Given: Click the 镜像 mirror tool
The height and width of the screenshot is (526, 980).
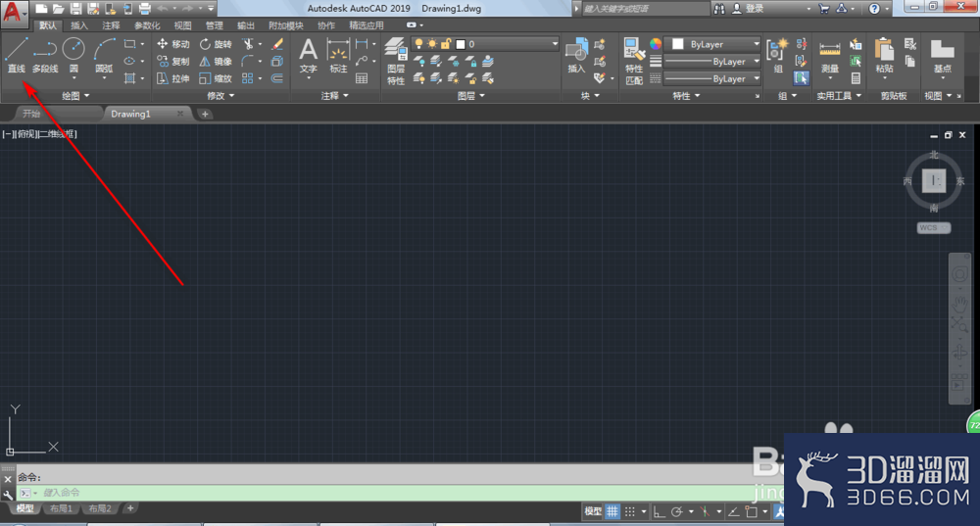Looking at the screenshot, I should [x=216, y=62].
